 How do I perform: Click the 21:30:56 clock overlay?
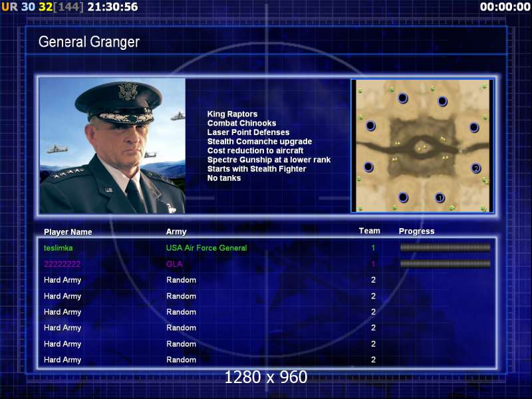[112, 7]
